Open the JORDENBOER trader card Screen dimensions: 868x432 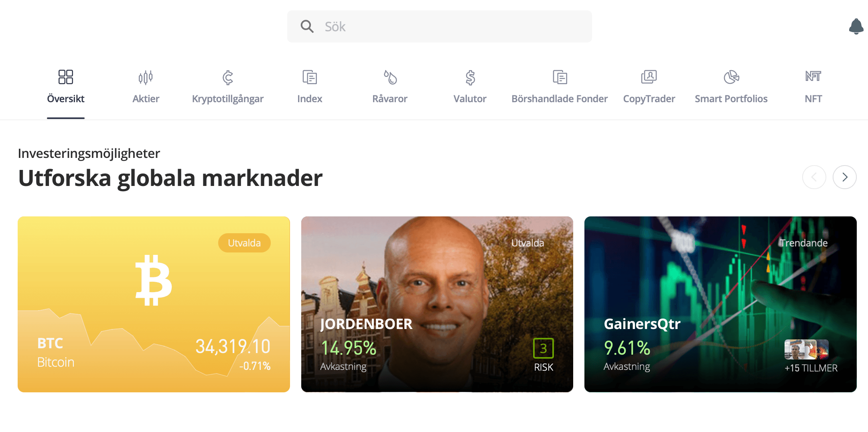pyautogui.click(x=437, y=304)
